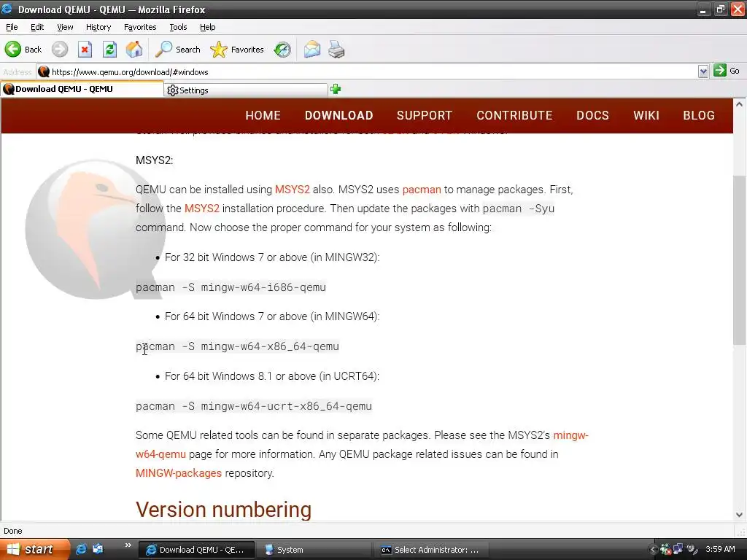This screenshot has height=560, width=747.
Task: Click the 'pacman -Syu' inline code
Action: [x=519, y=209]
